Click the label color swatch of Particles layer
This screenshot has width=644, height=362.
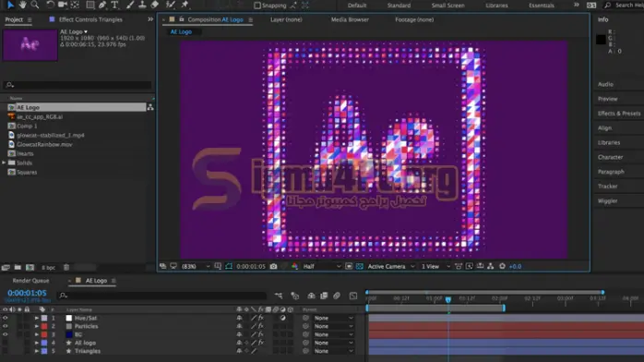coord(44,326)
